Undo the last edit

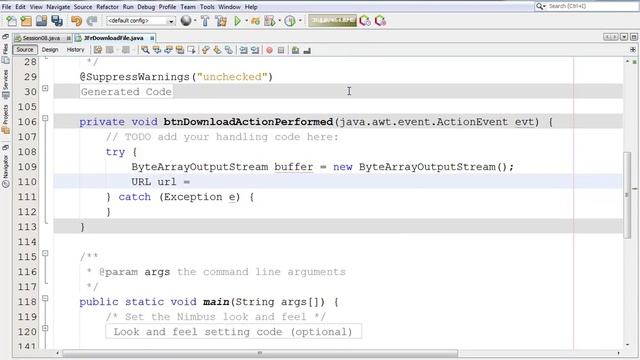point(76,21)
